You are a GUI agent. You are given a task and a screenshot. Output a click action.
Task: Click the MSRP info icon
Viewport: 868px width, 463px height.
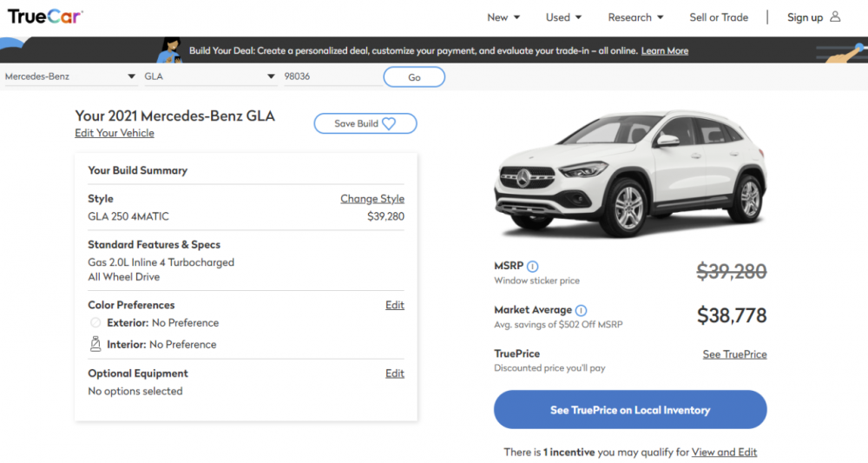coord(533,267)
